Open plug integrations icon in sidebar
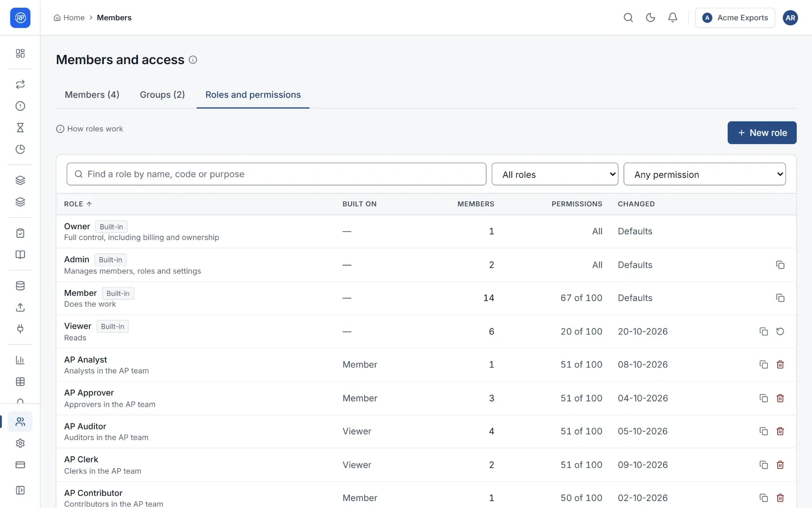Screen dimensions: 812x508 [x=20, y=329]
